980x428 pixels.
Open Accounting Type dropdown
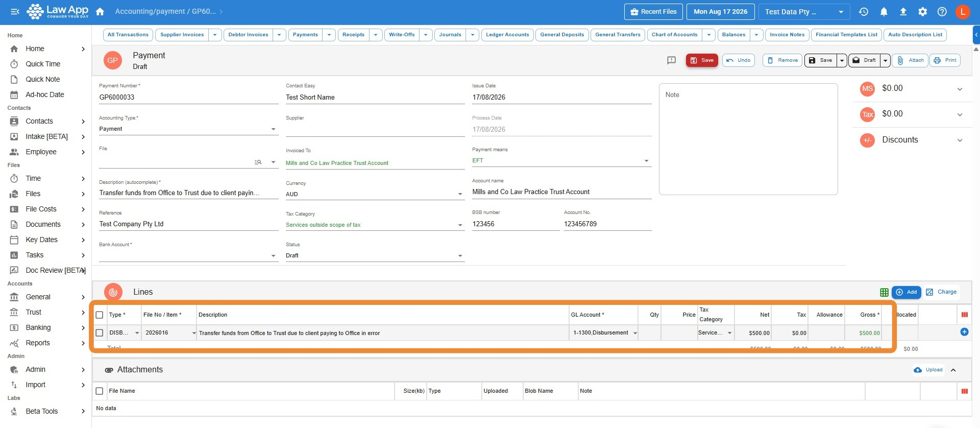point(274,129)
